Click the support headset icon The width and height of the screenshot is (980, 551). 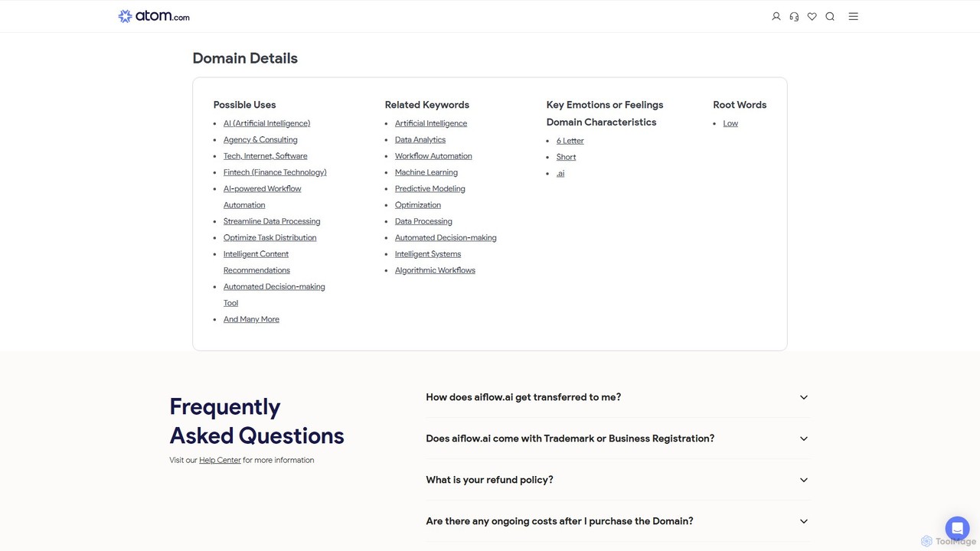click(794, 16)
